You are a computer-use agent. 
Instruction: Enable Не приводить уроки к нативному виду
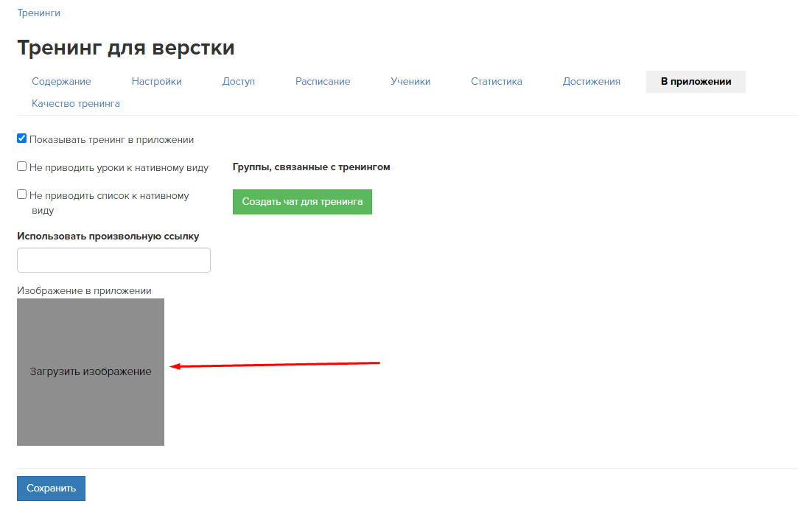click(x=21, y=165)
